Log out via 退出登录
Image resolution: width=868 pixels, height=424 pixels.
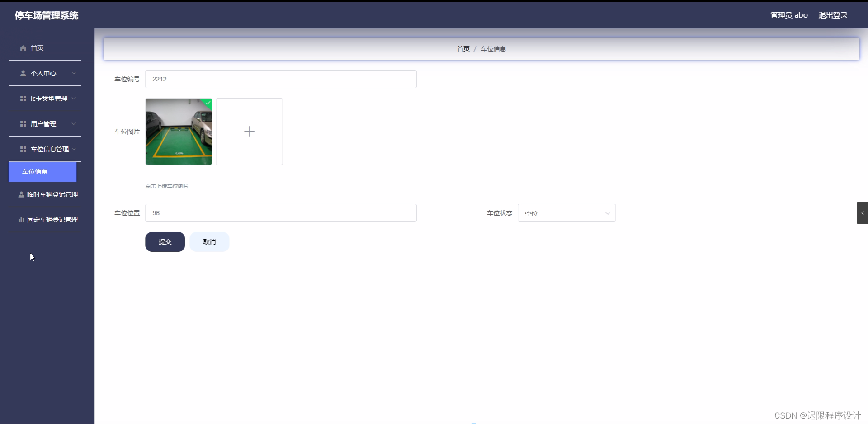(833, 15)
